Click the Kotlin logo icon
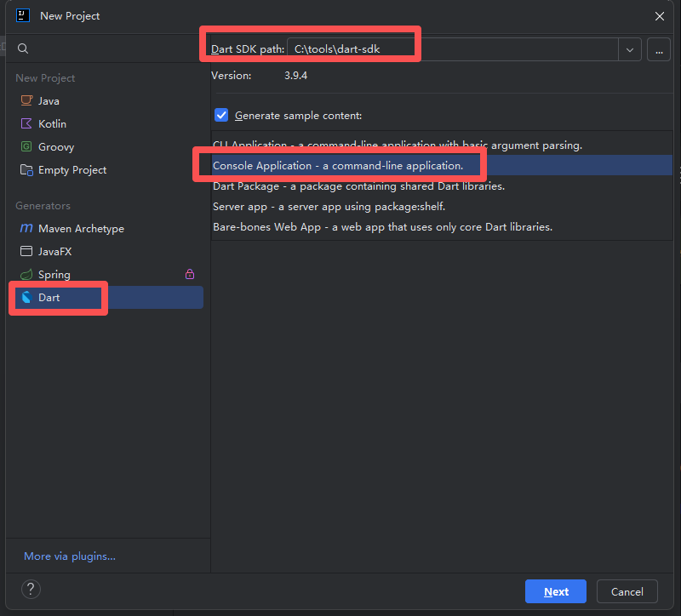Screen dimensions: 681x616 pos(26,123)
